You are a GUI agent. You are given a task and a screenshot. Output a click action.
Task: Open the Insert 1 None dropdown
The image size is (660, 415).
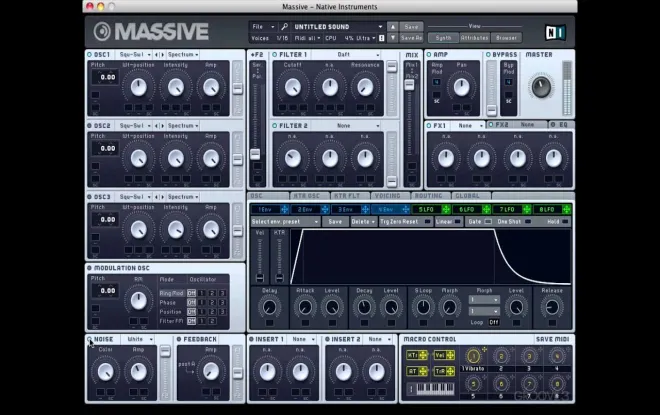[x=302, y=339]
